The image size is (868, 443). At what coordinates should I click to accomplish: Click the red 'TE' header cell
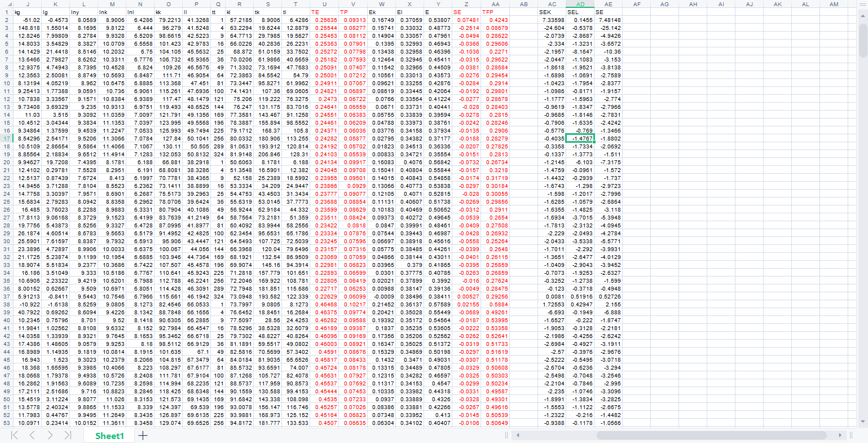pos(324,12)
